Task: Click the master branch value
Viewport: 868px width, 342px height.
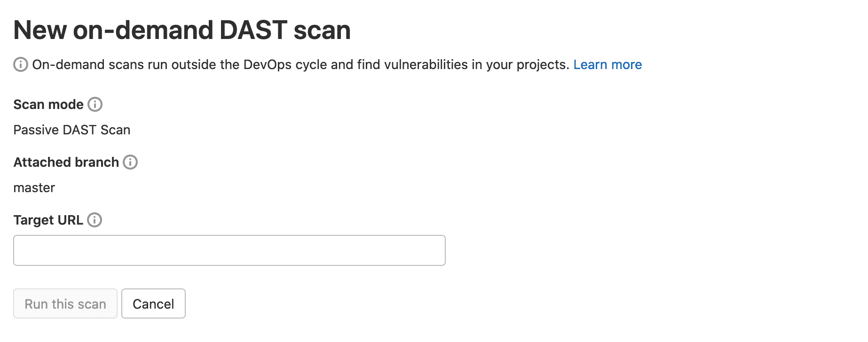Action: (x=34, y=188)
